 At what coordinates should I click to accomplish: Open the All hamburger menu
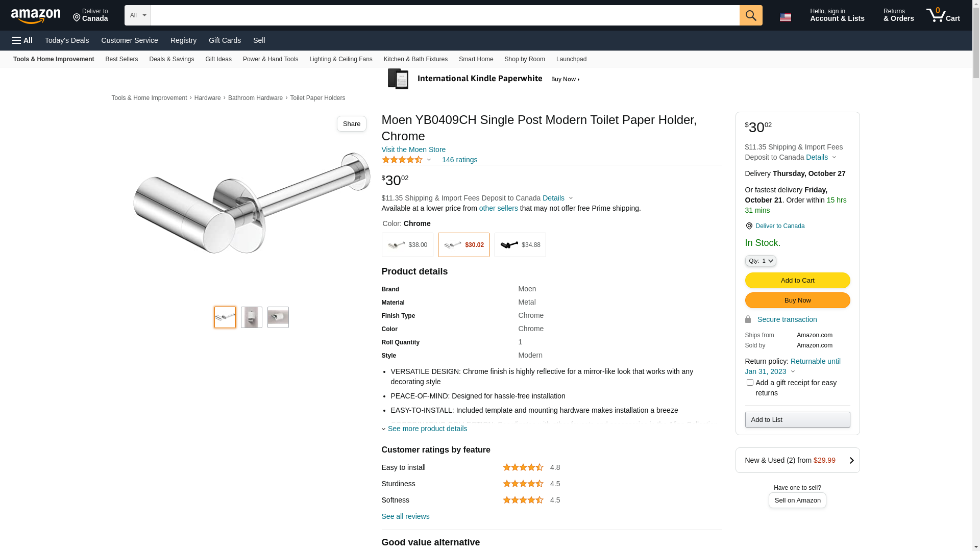(x=22, y=40)
